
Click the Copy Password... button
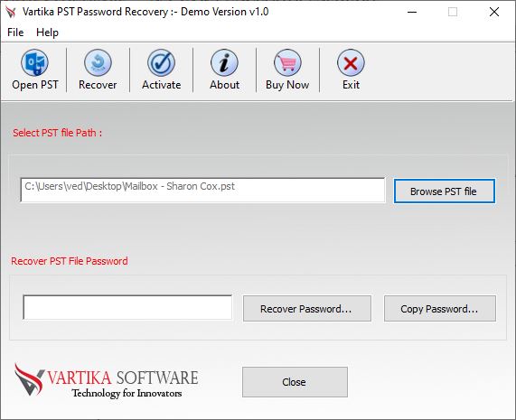point(440,309)
